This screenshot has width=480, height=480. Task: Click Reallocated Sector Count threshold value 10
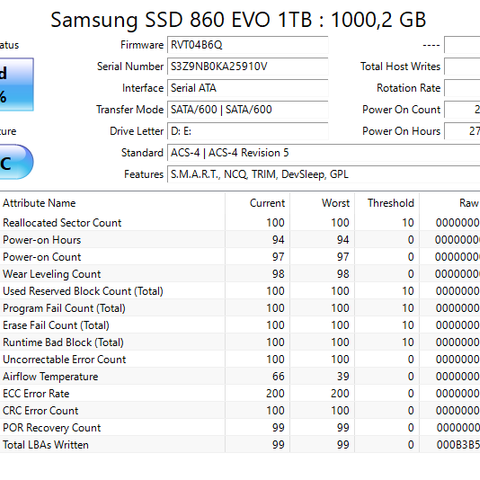coord(408,223)
